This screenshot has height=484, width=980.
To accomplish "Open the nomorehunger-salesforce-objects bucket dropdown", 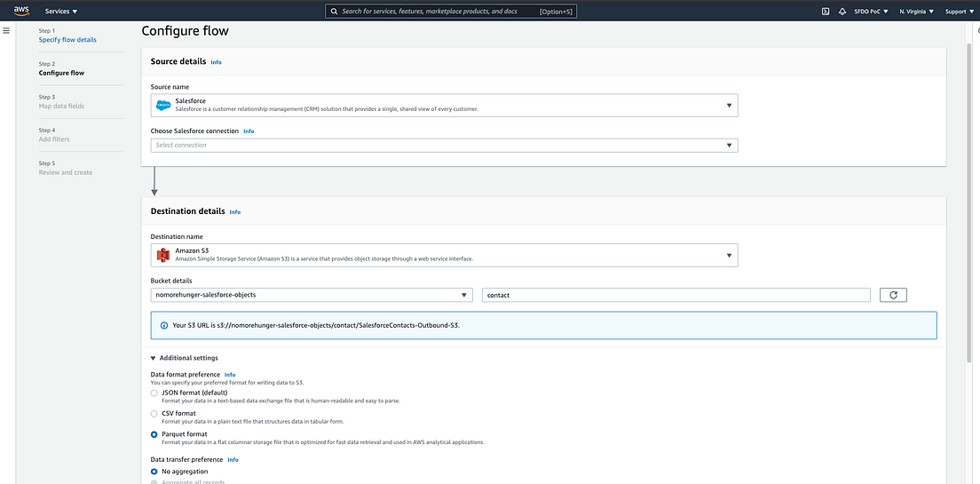I will click(312, 295).
